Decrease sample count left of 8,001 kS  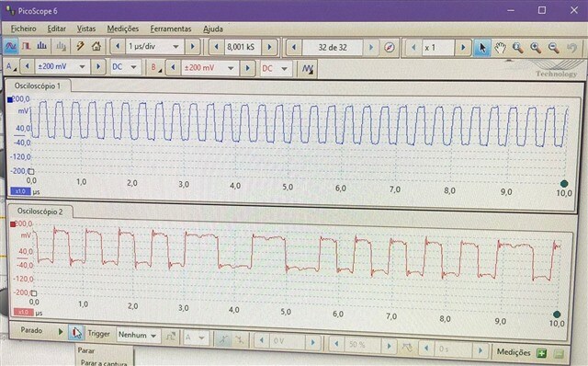pyautogui.click(x=216, y=47)
